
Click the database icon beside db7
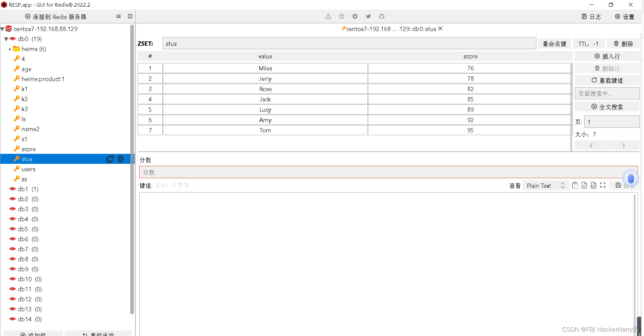12,249
